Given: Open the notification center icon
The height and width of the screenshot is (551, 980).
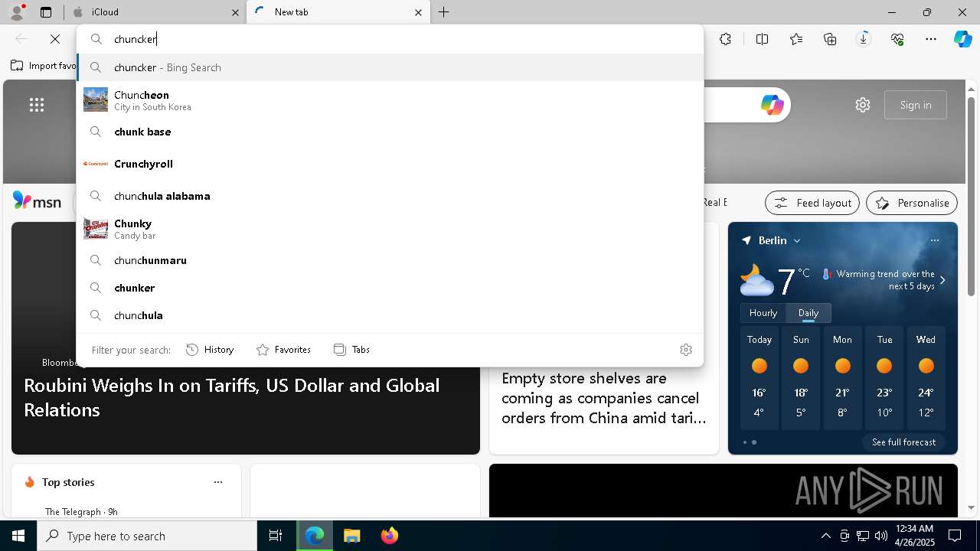Looking at the screenshot, I should coord(955,536).
